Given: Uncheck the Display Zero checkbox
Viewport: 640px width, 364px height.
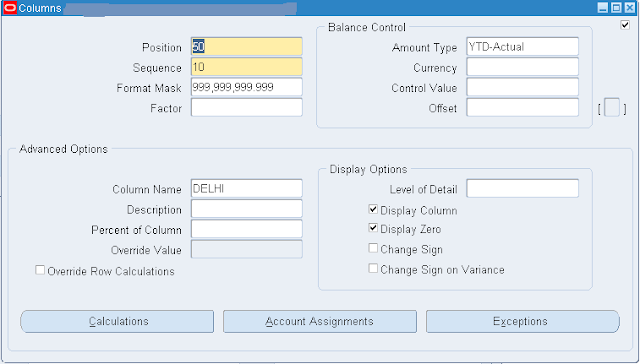Looking at the screenshot, I should point(373,228).
